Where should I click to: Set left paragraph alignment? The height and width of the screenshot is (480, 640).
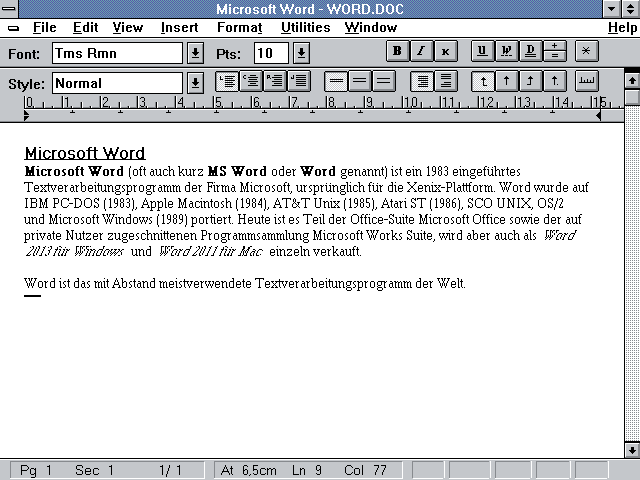pos(227,81)
